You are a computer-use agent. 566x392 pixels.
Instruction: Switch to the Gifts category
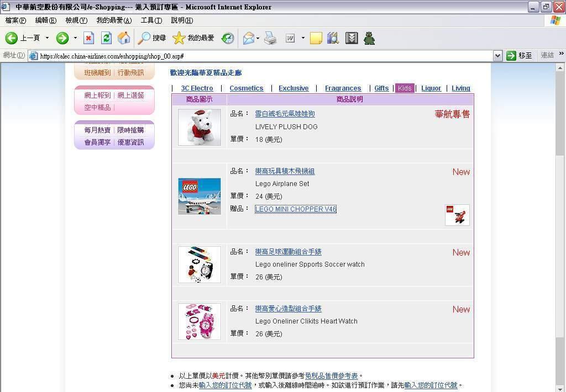point(381,88)
